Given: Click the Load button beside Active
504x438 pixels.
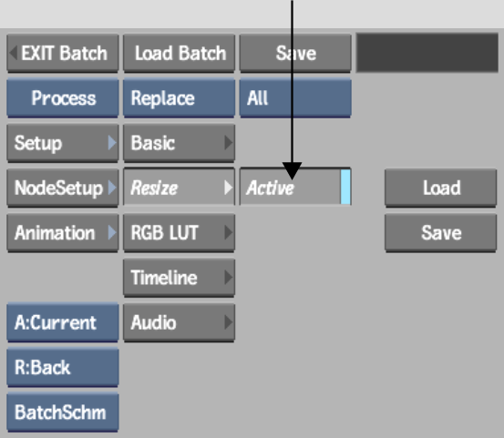Looking at the screenshot, I should pyautogui.click(x=441, y=188).
